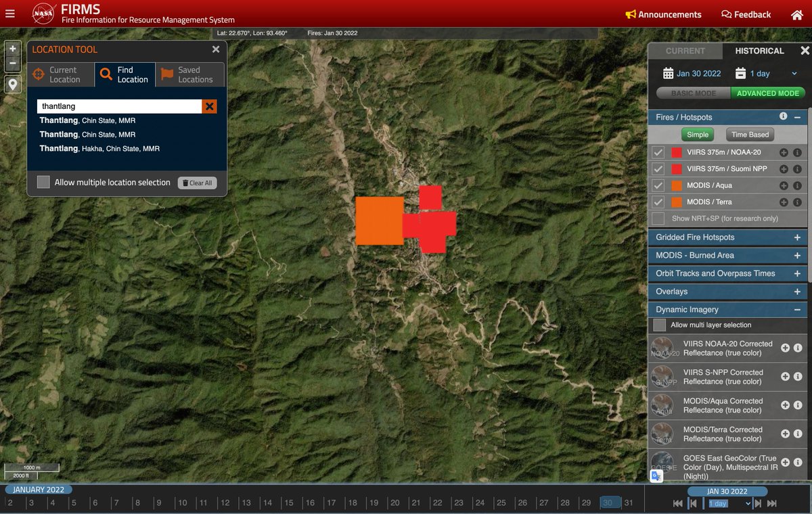This screenshot has width=812, height=514.
Task: Choose Thantlang, Hakha, Chin State result
Action: click(99, 148)
